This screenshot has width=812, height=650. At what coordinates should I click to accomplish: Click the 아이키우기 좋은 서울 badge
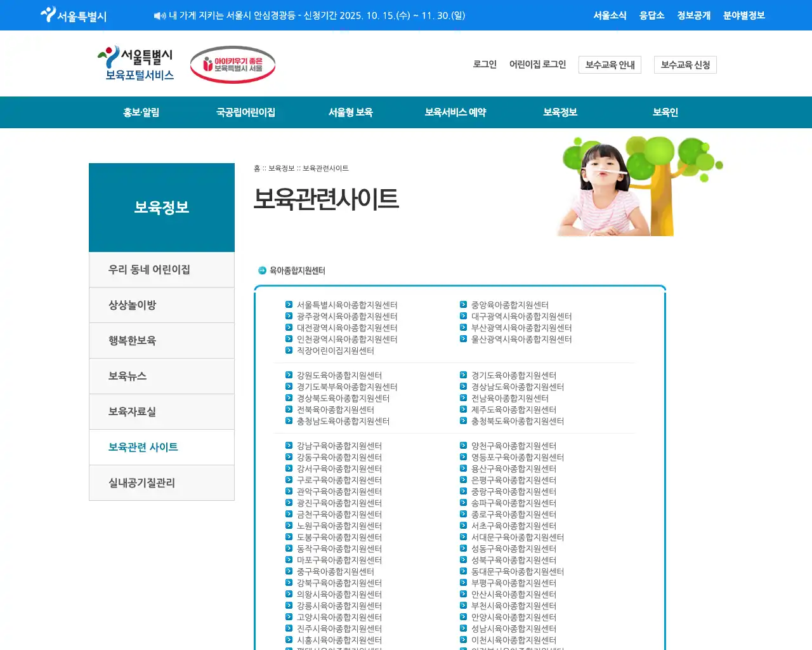232,64
